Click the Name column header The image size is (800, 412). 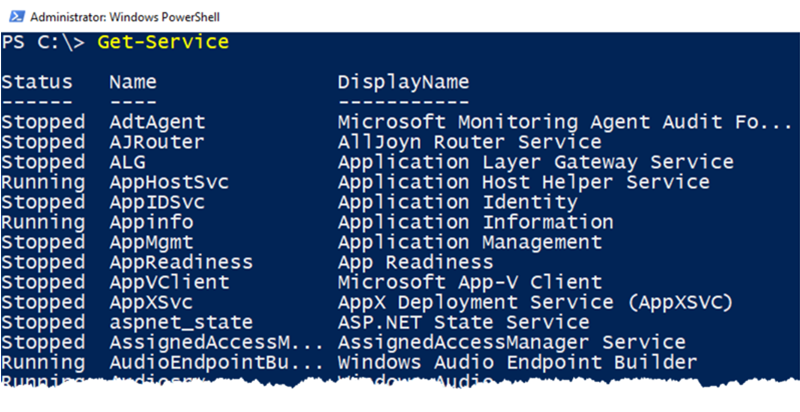tap(133, 82)
